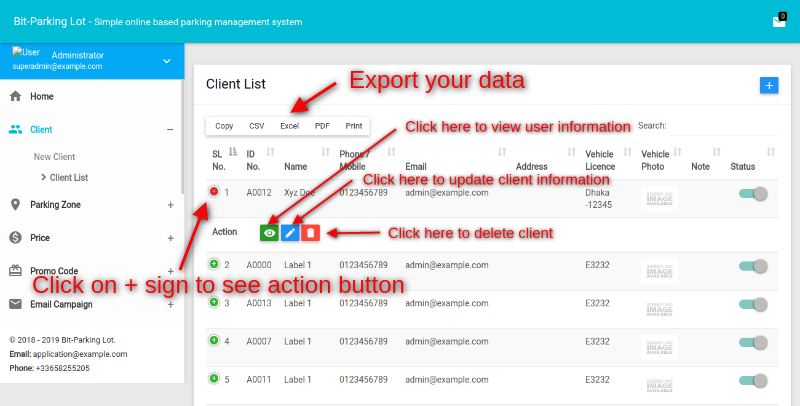This screenshot has height=406, width=800.
Task: Click the Search input field
Action: pyautogui.click(x=722, y=126)
